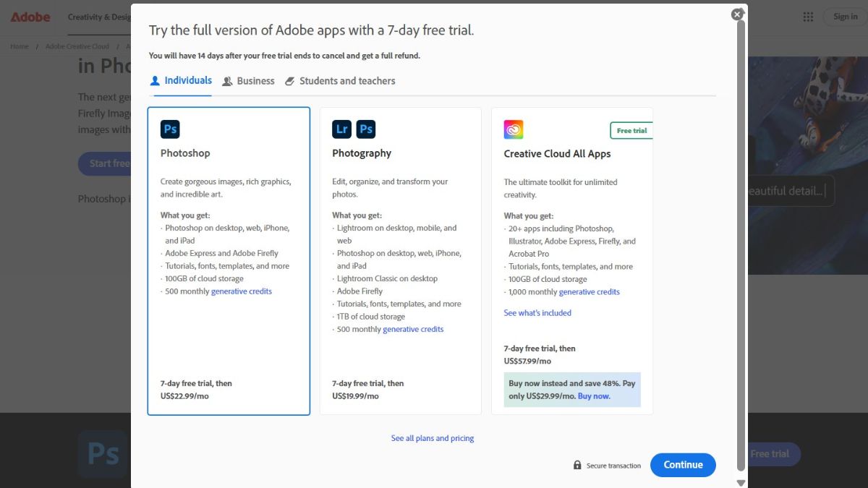This screenshot has width=868, height=488.
Task: Click the prompt text field reading 'eautiful detail...'
Action: [x=790, y=191]
